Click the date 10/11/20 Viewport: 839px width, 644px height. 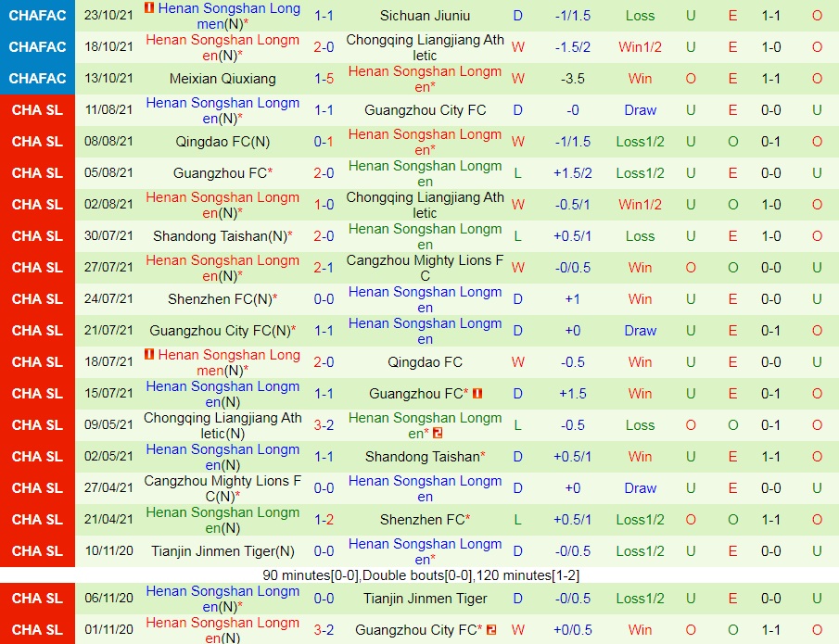108,550
